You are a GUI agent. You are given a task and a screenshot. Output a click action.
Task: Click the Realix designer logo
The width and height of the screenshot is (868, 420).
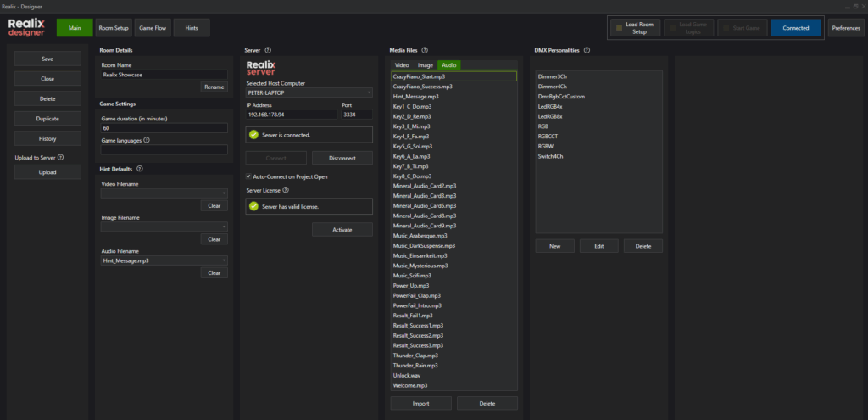click(26, 27)
